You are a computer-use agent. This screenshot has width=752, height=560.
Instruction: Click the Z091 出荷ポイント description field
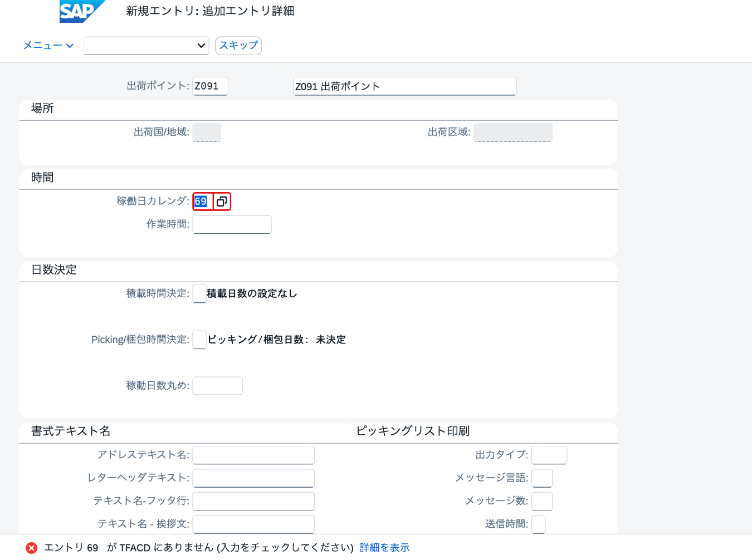pos(405,86)
